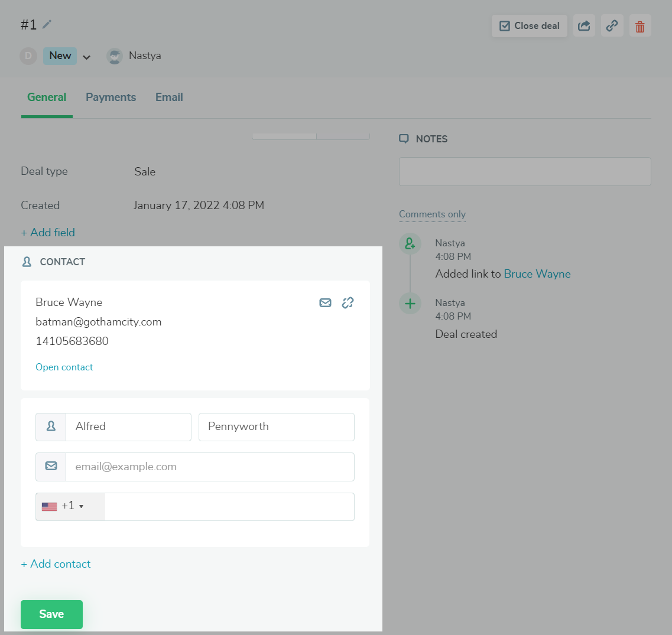Open Bruce Wayne link in activity feed

pos(537,274)
